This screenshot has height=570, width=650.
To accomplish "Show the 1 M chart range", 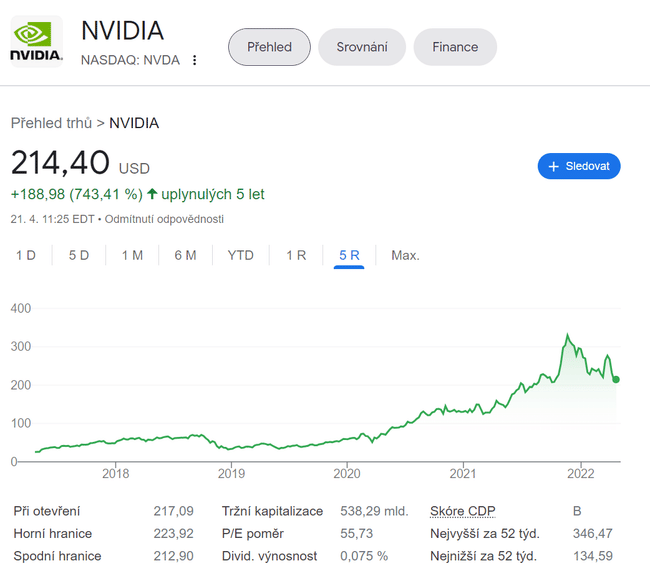I will pos(132,255).
